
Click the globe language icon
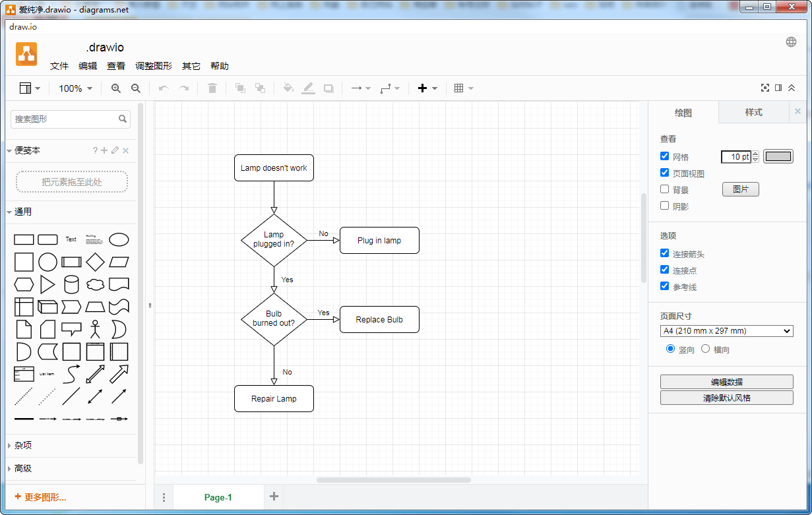[791, 42]
